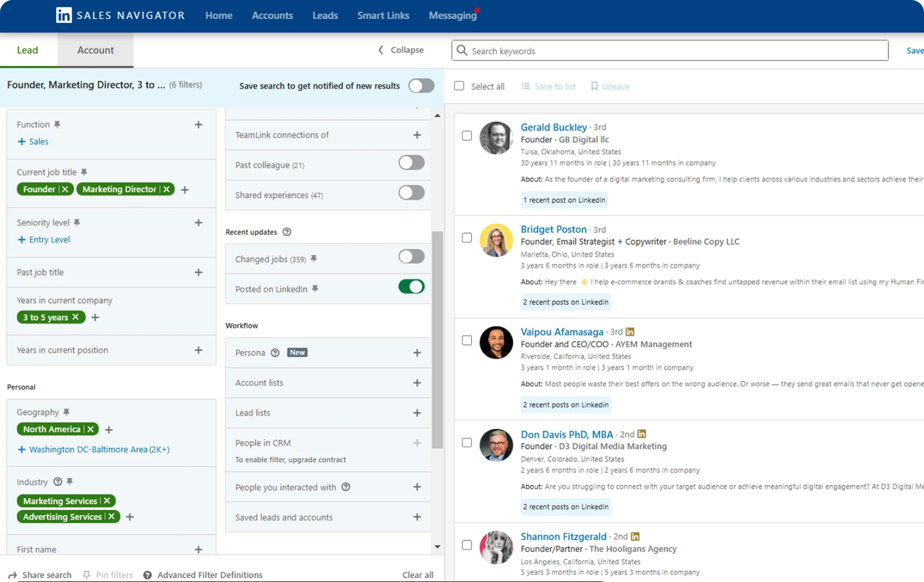Image resolution: width=924 pixels, height=582 pixels.
Task: Expand the Past job title filter
Action: click(x=198, y=272)
